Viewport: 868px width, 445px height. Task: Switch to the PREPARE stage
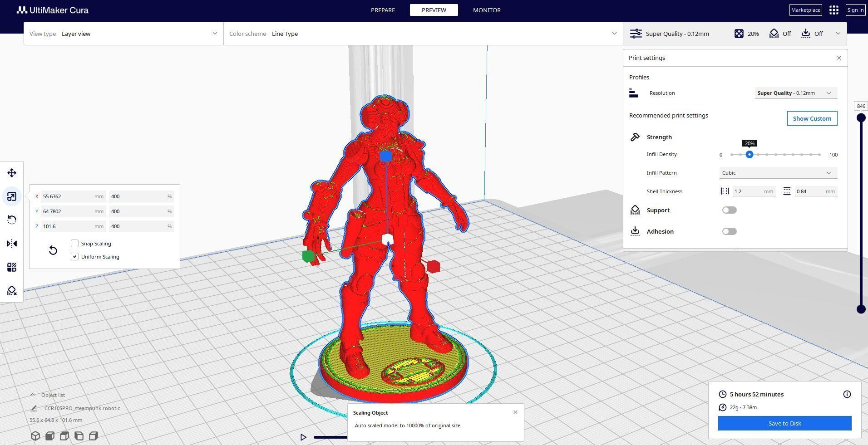pos(383,10)
